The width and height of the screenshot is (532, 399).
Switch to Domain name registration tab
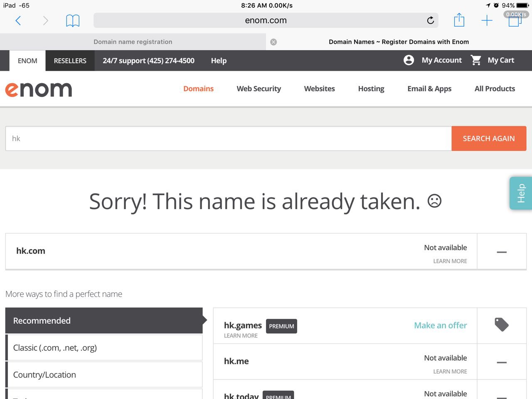click(133, 42)
